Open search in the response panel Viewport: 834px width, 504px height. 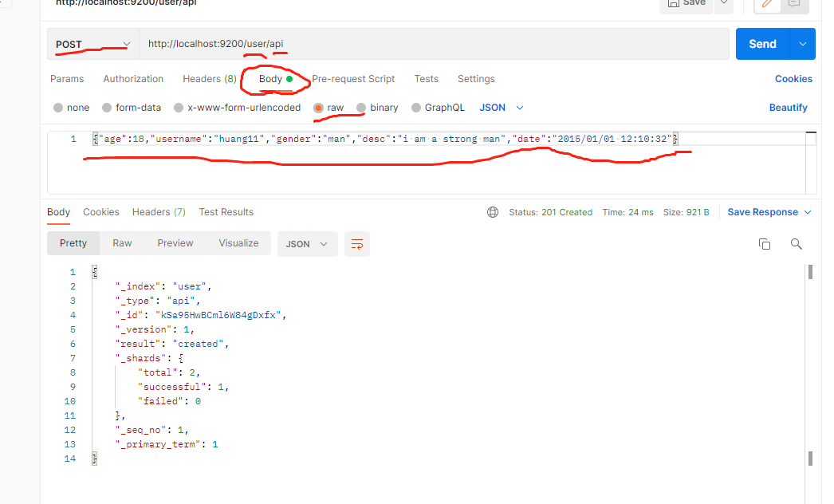pos(796,244)
